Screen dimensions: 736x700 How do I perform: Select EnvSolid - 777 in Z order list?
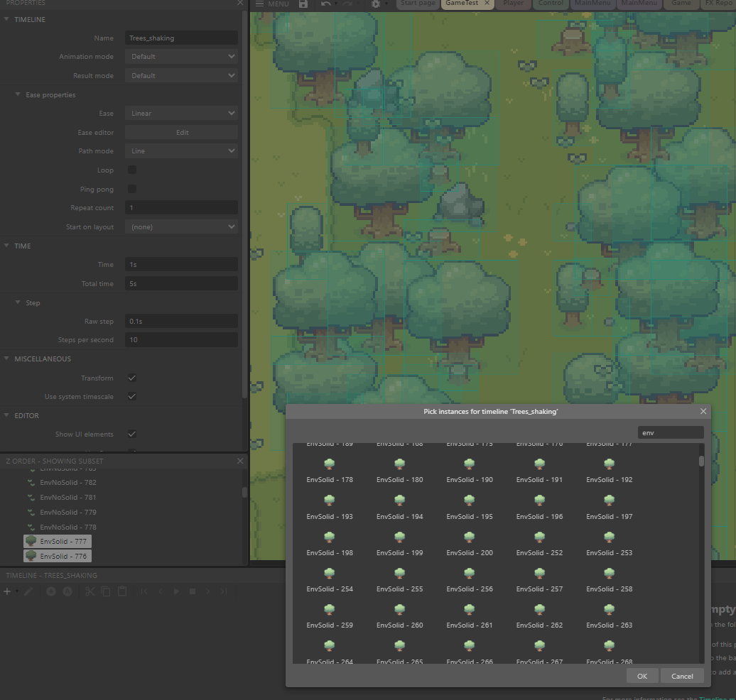coord(58,542)
